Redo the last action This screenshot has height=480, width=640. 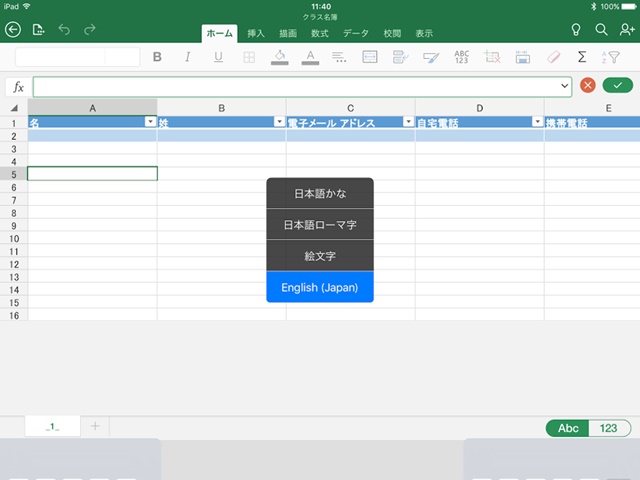(x=90, y=29)
